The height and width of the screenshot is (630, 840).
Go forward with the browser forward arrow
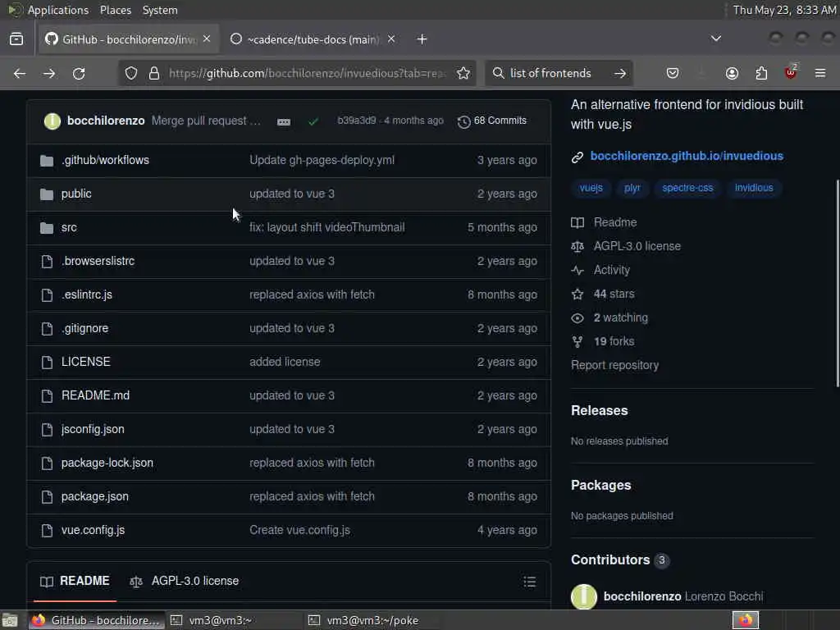click(49, 73)
